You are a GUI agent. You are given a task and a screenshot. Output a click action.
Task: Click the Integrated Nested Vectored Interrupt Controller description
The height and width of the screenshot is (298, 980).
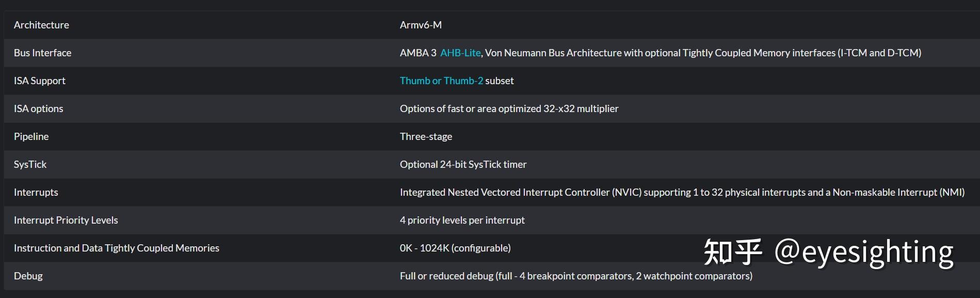click(x=682, y=192)
